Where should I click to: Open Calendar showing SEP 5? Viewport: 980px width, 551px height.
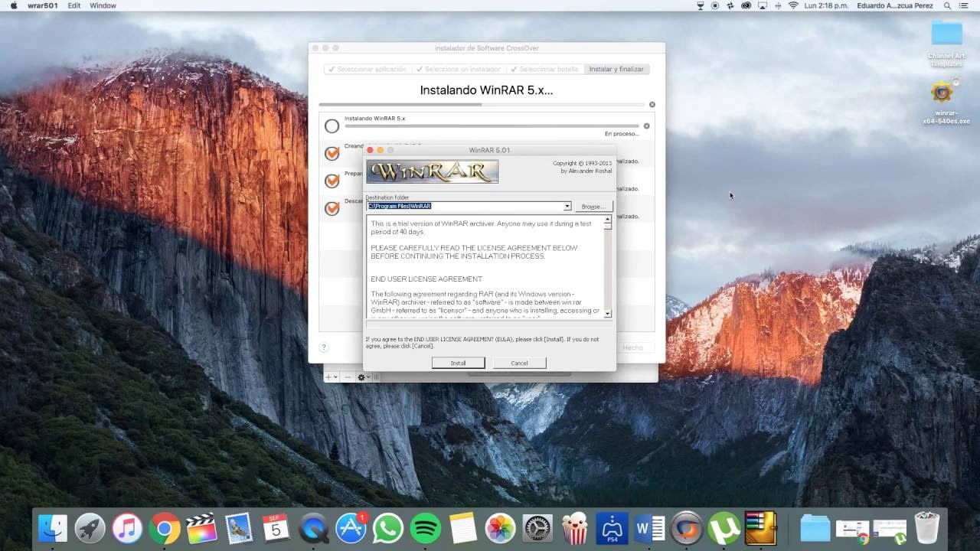click(x=276, y=528)
